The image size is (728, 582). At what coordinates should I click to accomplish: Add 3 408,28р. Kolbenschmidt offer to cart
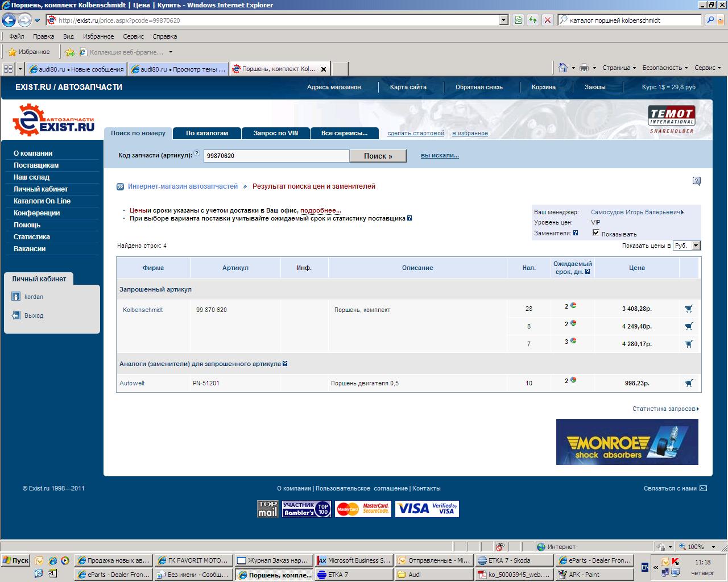coord(689,309)
